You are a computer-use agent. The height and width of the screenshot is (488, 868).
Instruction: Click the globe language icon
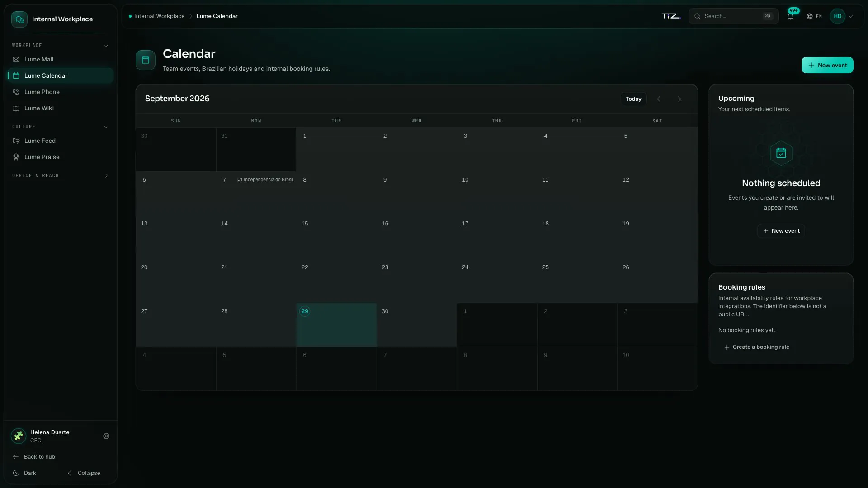810,16
